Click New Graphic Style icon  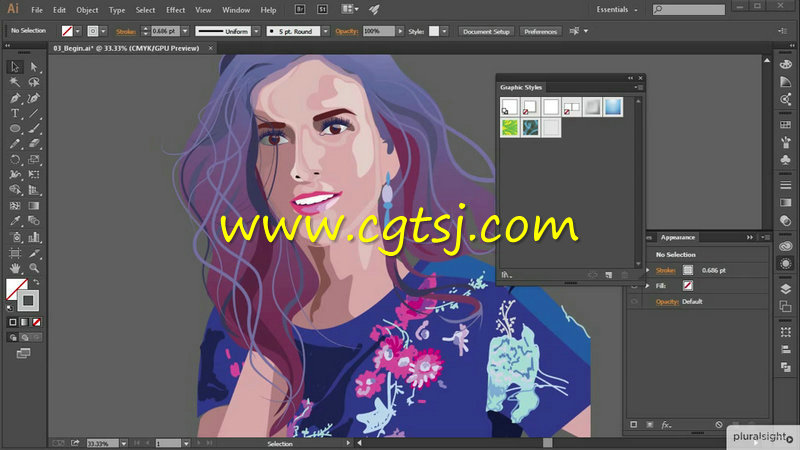pyautogui.click(x=609, y=275)
